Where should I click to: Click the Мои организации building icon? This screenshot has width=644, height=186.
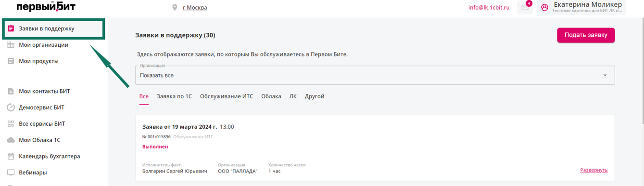[11, 45]
